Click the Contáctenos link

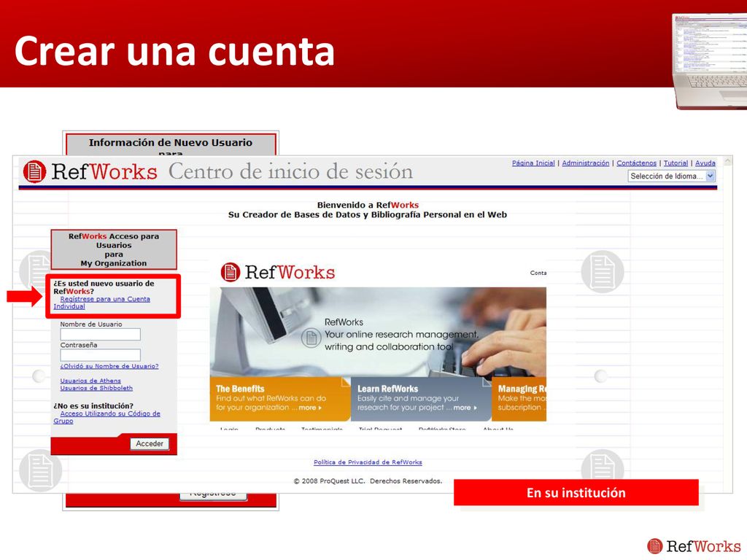click(x=636, y=163)
